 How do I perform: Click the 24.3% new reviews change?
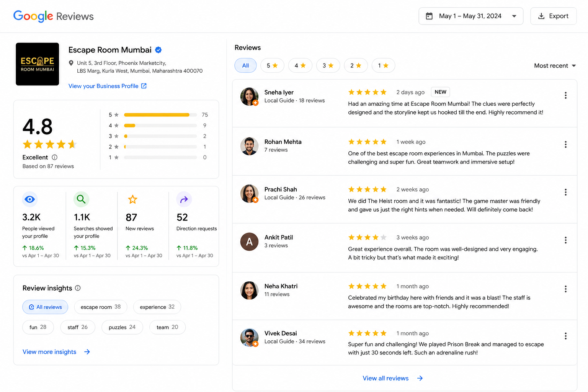tap(137, 248)
